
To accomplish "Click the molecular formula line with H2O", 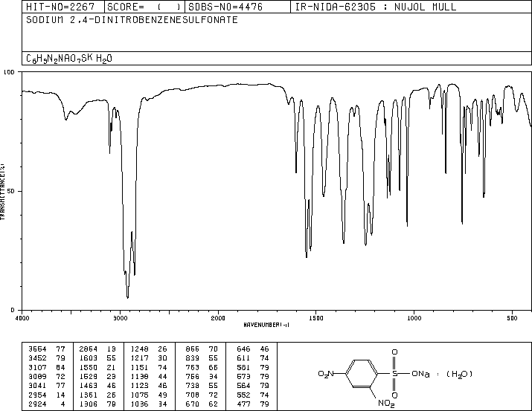I will point(69,58).
